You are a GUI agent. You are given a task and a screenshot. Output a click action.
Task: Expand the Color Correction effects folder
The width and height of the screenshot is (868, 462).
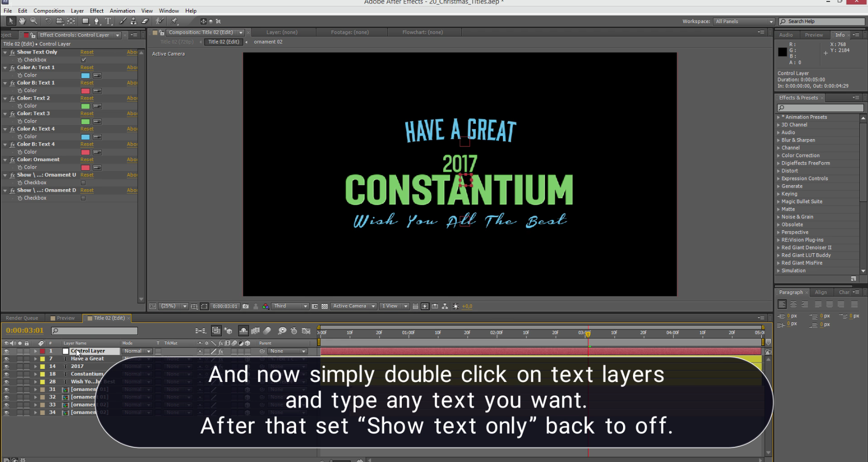click(x=800, y=156)
